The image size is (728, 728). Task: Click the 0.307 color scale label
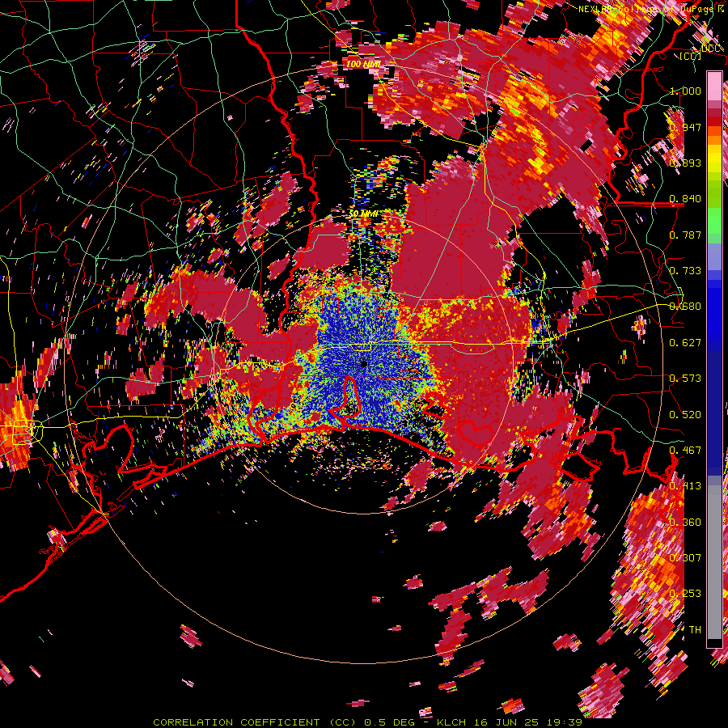point(685,558)
